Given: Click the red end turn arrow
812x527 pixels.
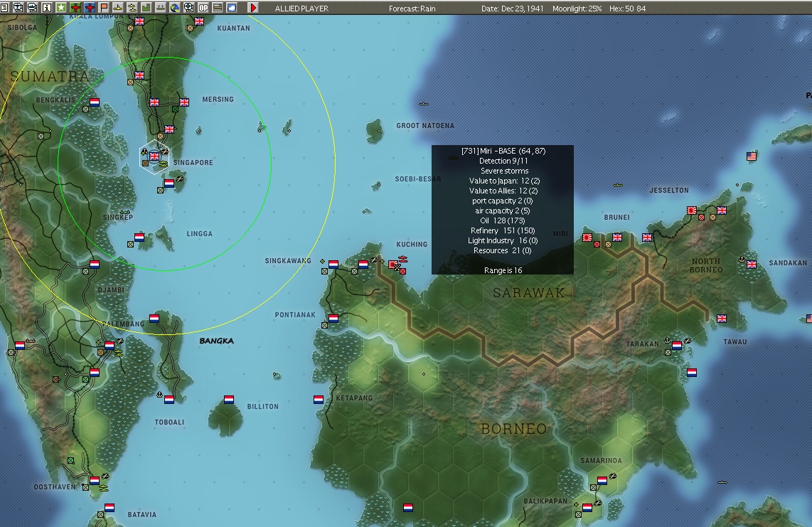Looking at the screenshot, I should [253, 7].
